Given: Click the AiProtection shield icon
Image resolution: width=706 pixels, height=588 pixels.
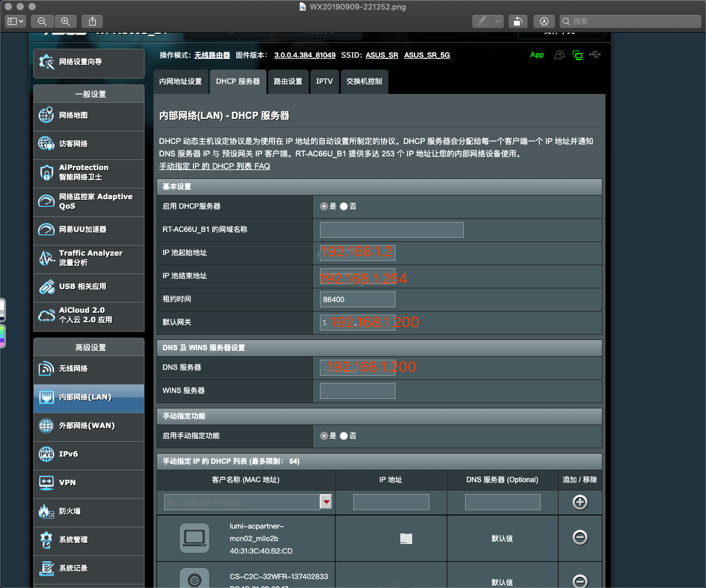Looking at the screenshot, I should click(46, 172).
